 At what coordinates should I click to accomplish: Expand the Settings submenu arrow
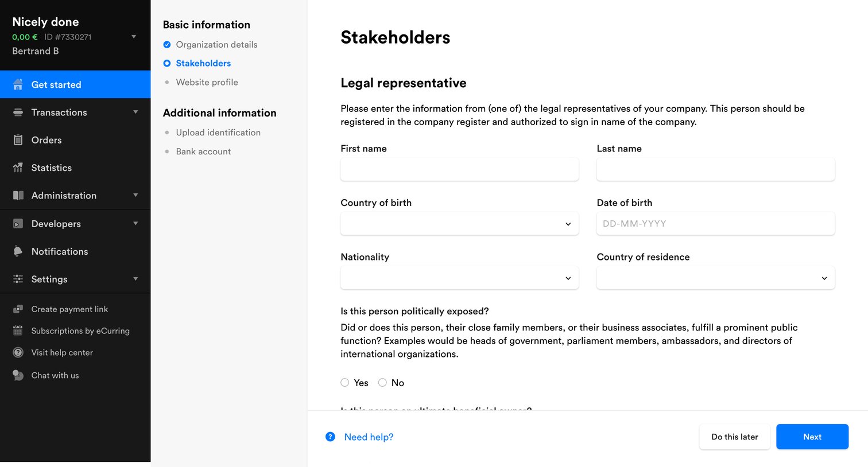tap(135, 279)
